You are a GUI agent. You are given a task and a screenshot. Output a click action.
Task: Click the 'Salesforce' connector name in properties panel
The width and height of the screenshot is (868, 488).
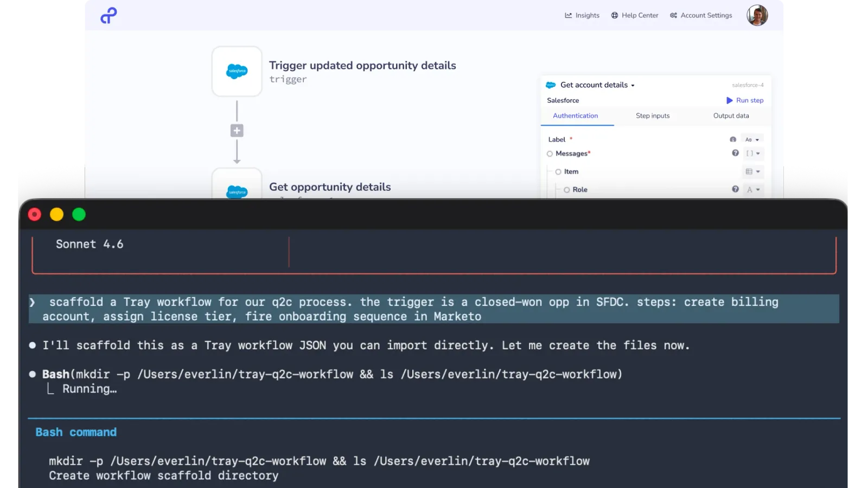coord(563,100)
